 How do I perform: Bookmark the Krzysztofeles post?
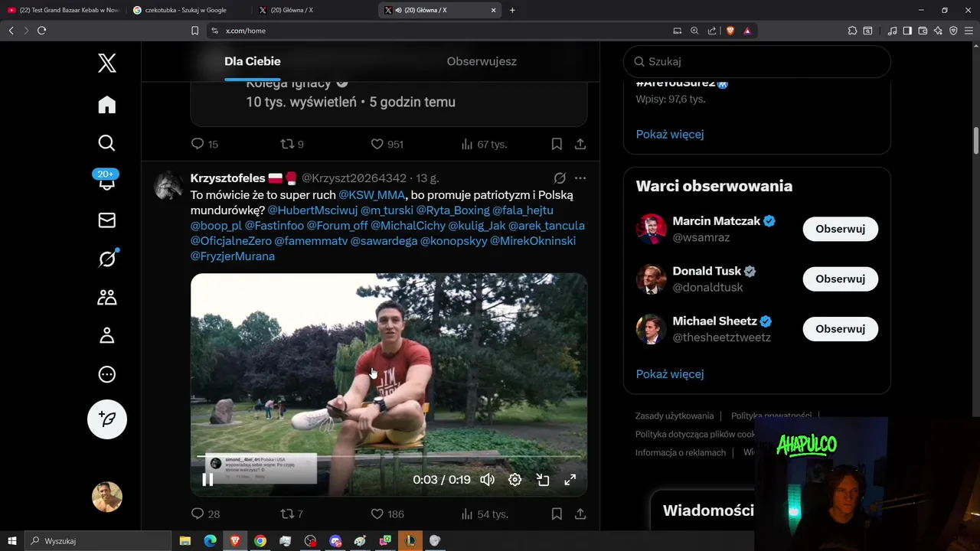click(557, 514)
